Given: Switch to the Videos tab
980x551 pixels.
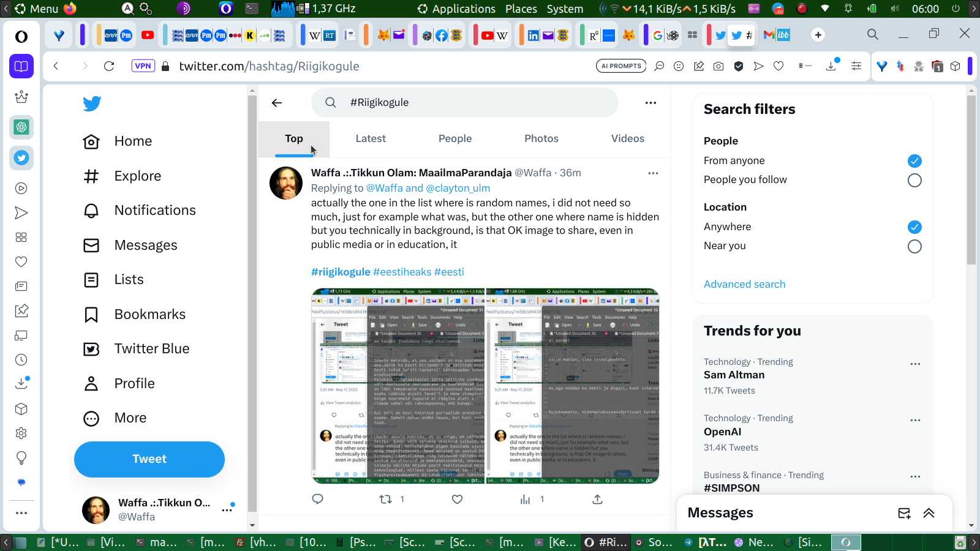Looking at the screenshot, I should pyautogui.click(x=628, y=139).
